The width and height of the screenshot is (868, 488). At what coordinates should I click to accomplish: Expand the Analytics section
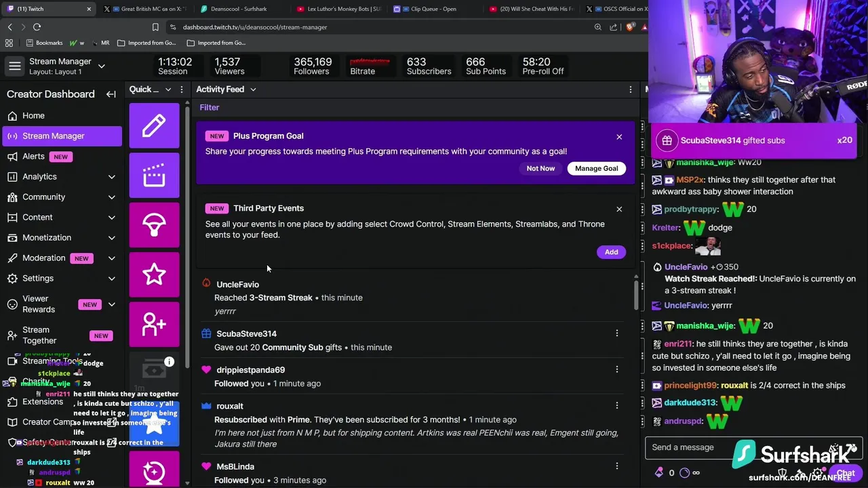coord(112,177)
